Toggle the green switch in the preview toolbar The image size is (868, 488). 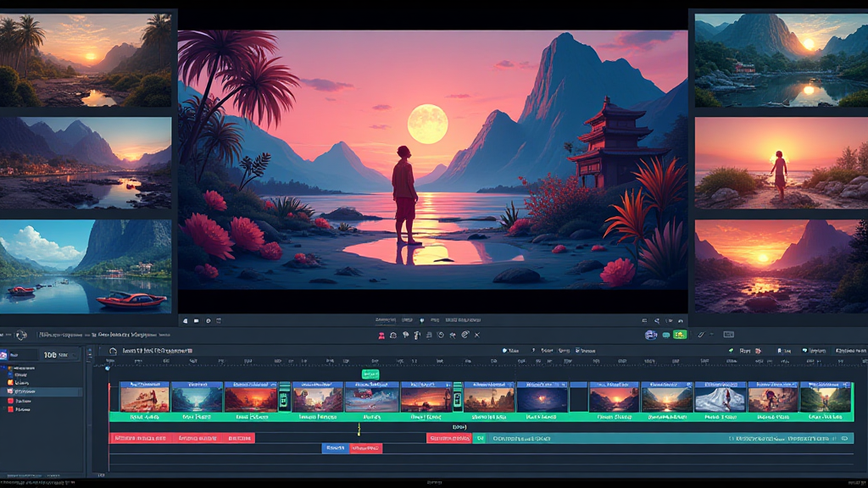coord(678,335)
